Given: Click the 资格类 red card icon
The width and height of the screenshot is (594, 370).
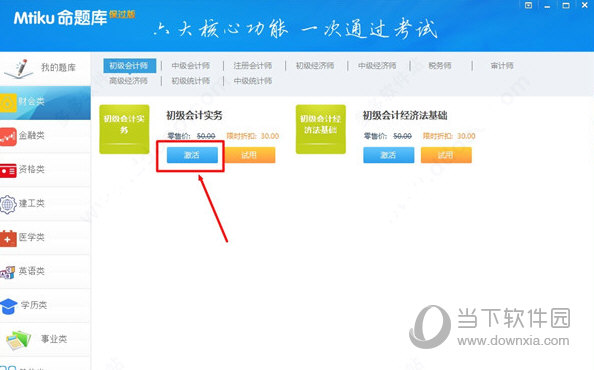Looking at the screenshot, I should [x=8, y=170].
